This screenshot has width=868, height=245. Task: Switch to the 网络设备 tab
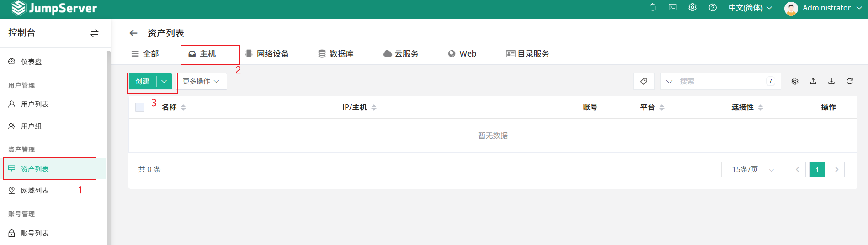tap(267, 54)
